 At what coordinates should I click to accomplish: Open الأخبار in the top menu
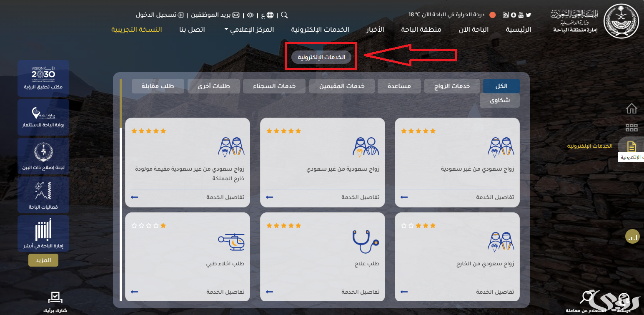(375, 29)
